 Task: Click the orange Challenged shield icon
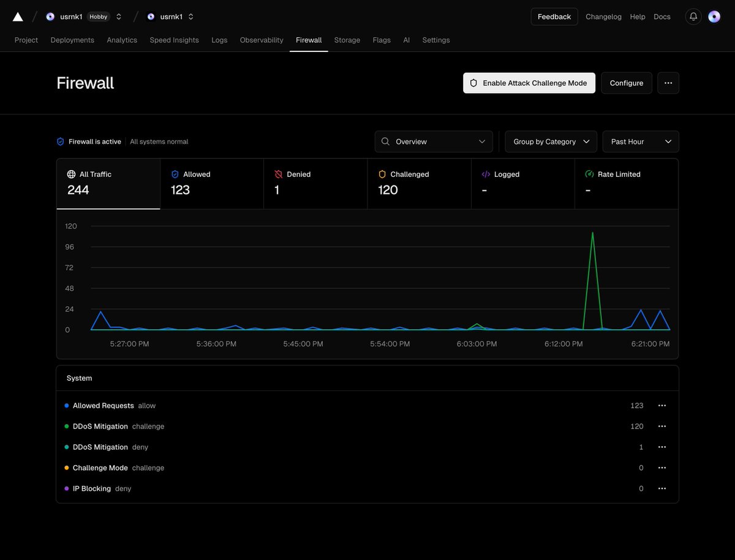tap(382, 174)
